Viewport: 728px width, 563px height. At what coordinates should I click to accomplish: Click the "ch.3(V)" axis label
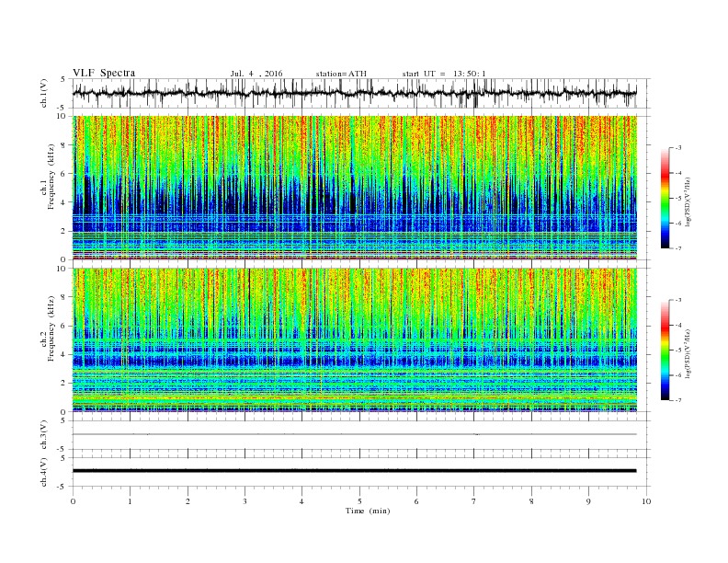pyautogui.click(x=44, y=435)
